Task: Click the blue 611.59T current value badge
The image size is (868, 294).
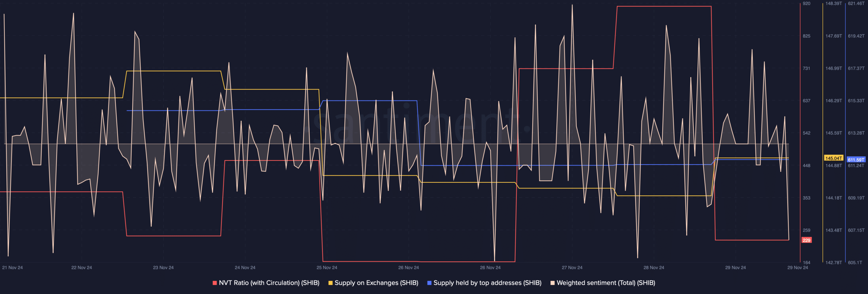Action: 856,160
